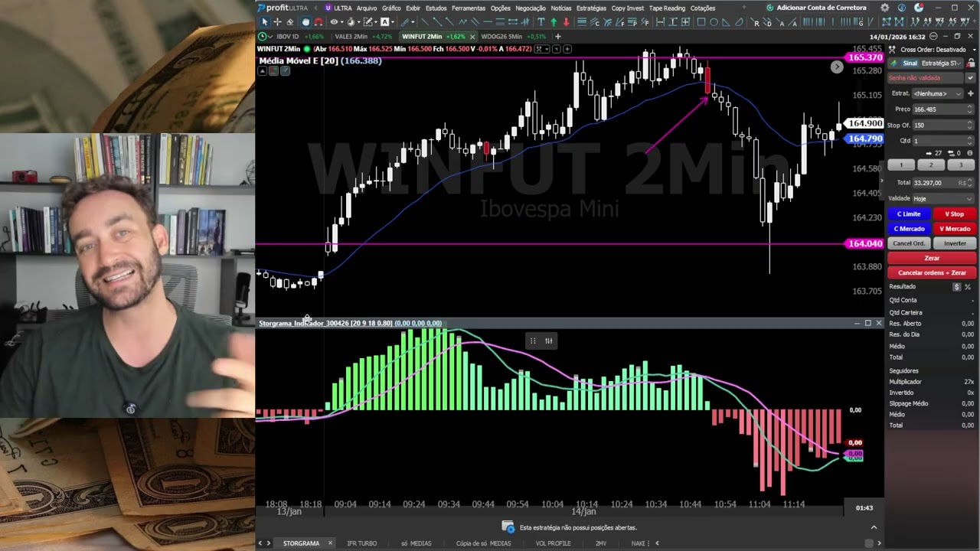This screenshot has width=980, height=551.
Task: Click the Zerar button
Action: (x=932, y=258)
